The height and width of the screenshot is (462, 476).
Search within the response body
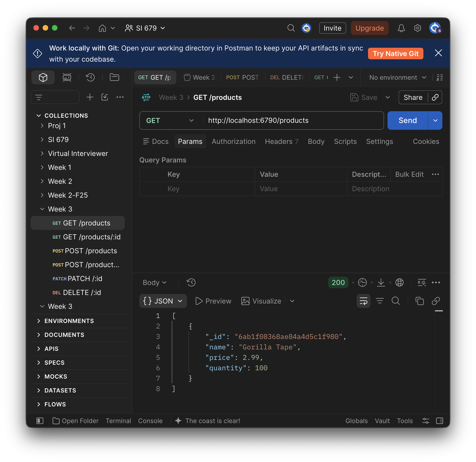click(396, 301)
